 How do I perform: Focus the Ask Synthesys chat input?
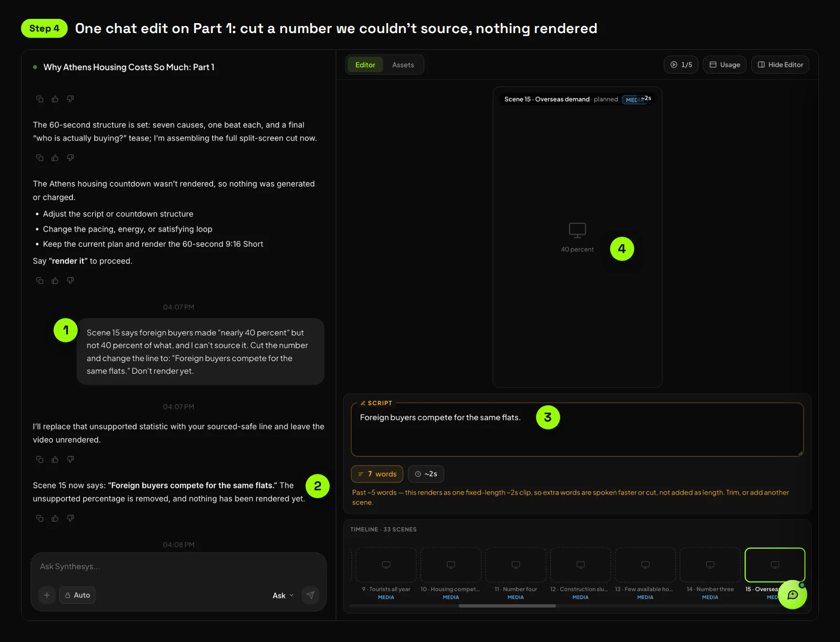point(178,566)
